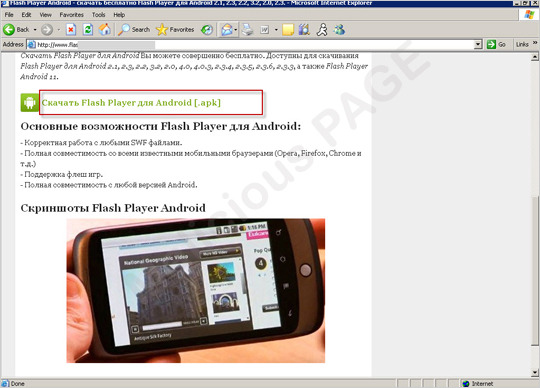The image size is (540, 388).
Task: Click the line Поддержка флеш игр
Action: (x=62, y=174)
